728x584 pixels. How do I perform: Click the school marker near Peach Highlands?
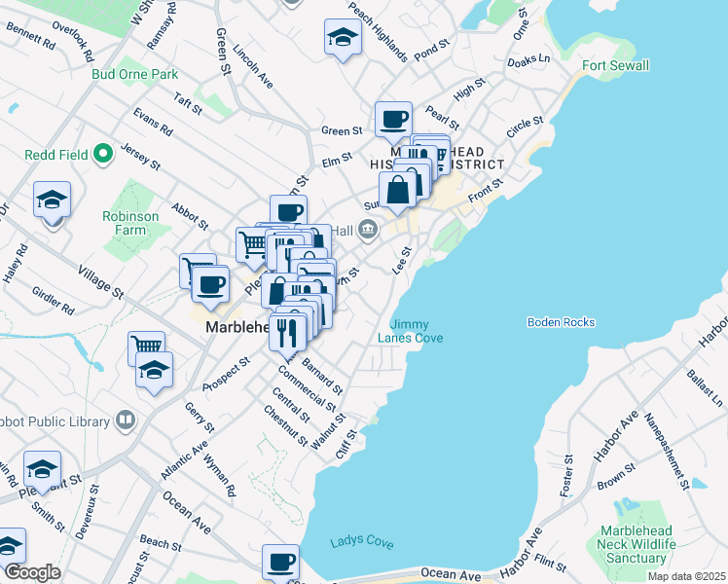click(x=343, y=38)
